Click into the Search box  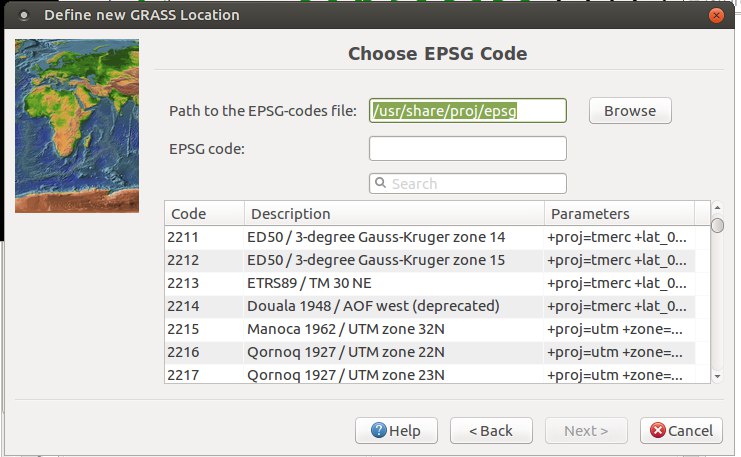pos(467,183)
